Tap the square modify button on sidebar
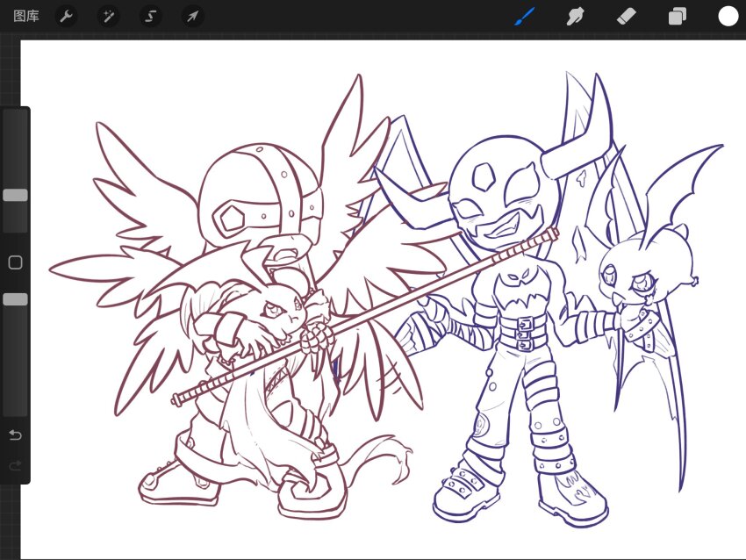 point(15,262)
